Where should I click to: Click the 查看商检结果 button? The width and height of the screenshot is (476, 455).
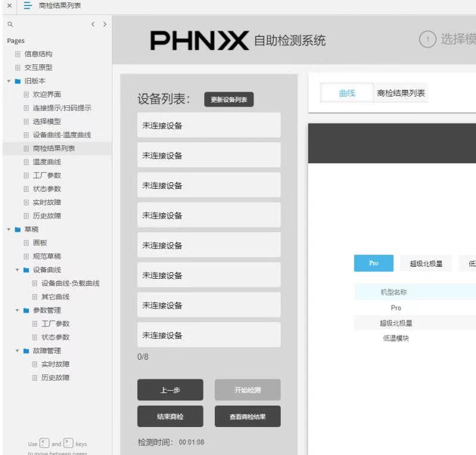point(248,416)
